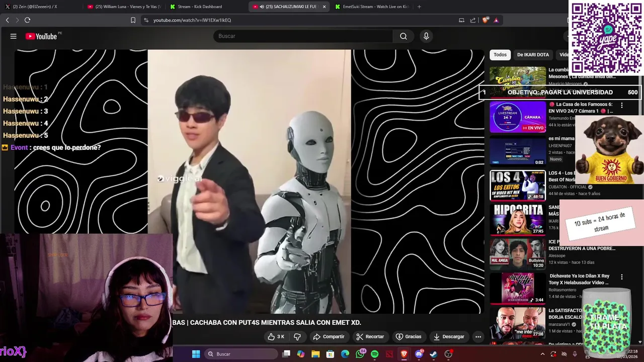Open the YouTube hamburger guide menu

pos(14,36)
